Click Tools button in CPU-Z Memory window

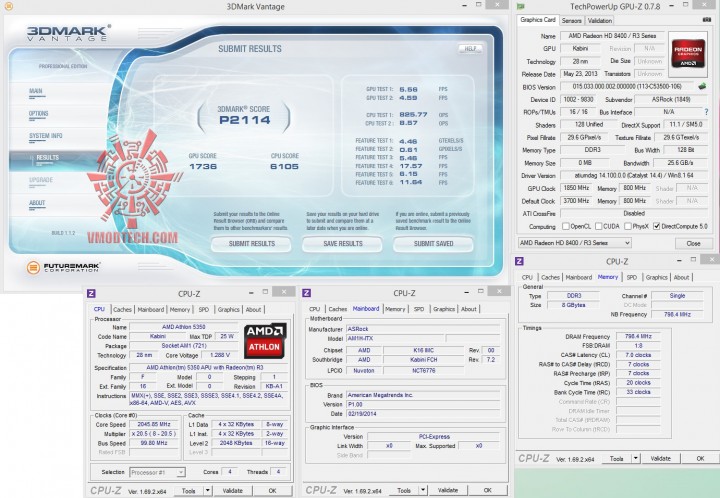click(x=617, y=458)
